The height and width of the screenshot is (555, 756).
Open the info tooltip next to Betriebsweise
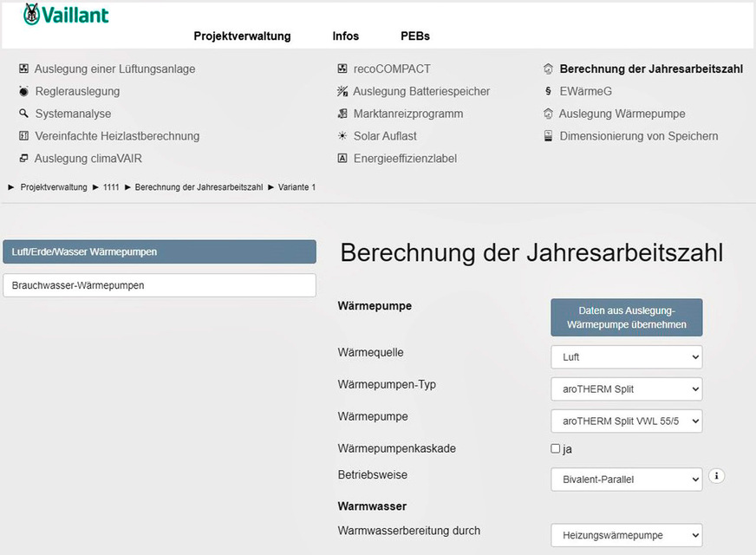tap(716, 475)
